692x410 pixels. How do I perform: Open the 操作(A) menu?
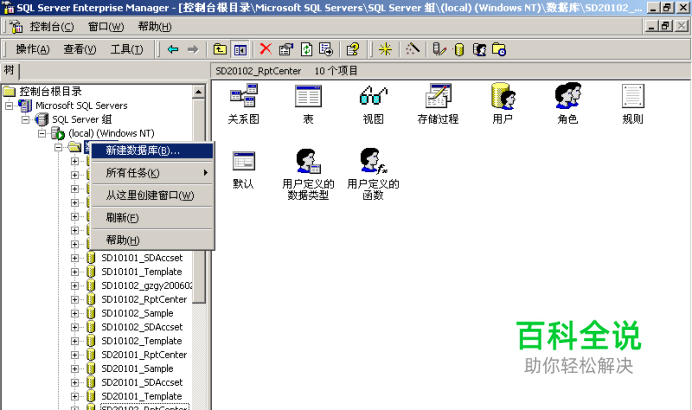pyautogui.click(x=33, y=49)
